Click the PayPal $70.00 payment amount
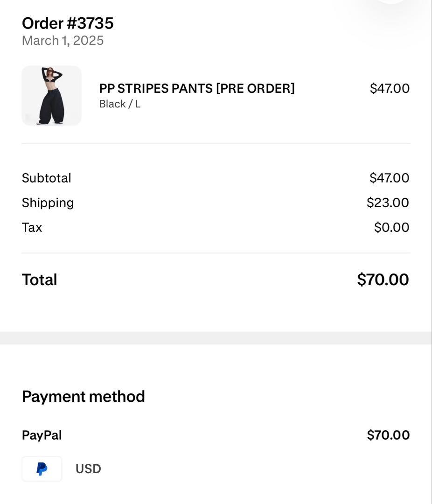 tap(388, 435)
